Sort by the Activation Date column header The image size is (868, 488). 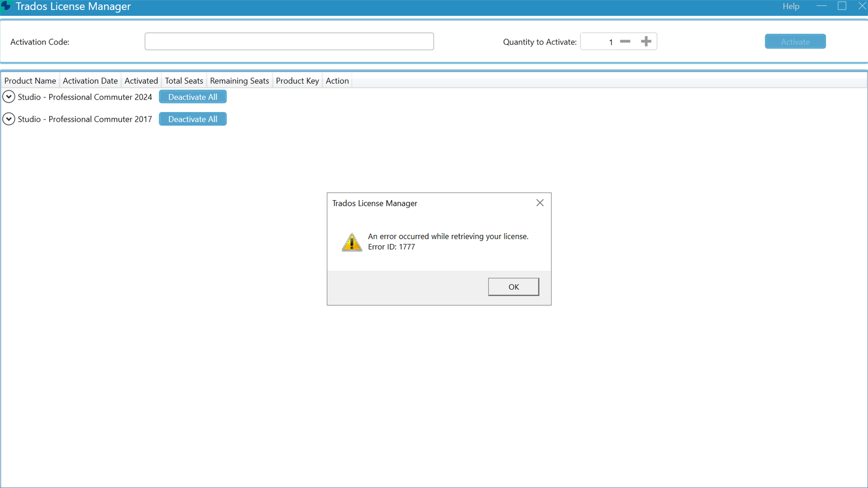point(90,81)
